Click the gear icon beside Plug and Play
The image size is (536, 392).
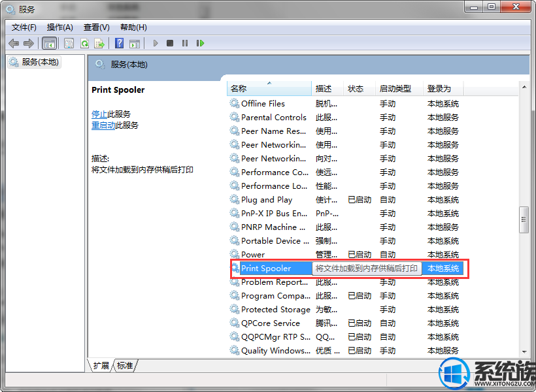point(235,199)
